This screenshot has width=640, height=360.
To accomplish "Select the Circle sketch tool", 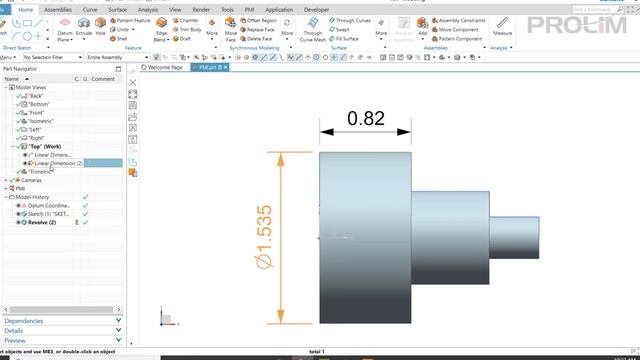I will pos(27,36).
